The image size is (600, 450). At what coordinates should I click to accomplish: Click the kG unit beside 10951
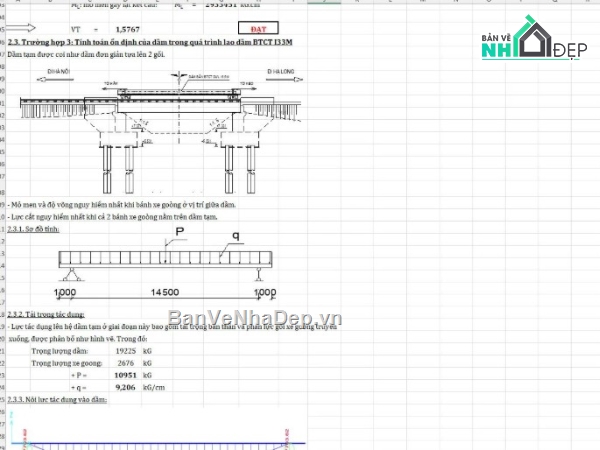point(147,375)
